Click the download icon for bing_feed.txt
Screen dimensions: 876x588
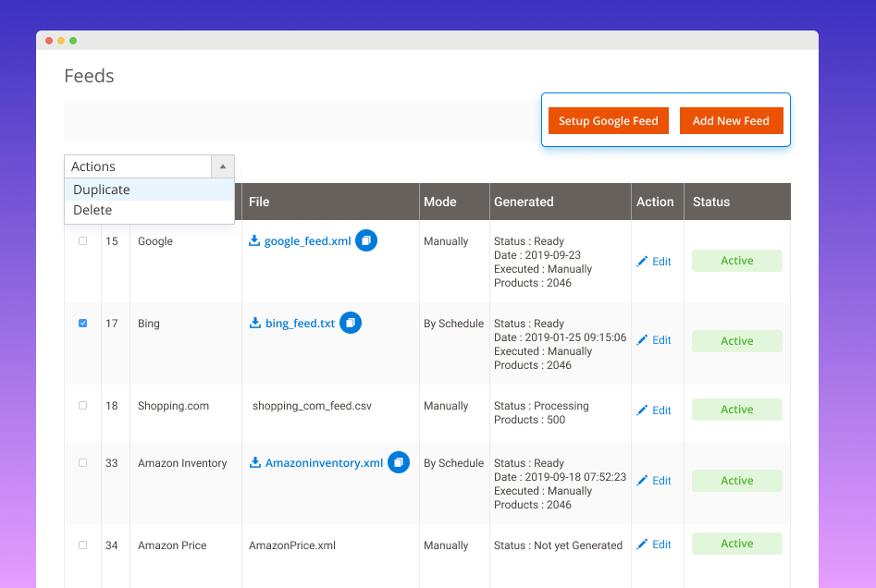255,323
